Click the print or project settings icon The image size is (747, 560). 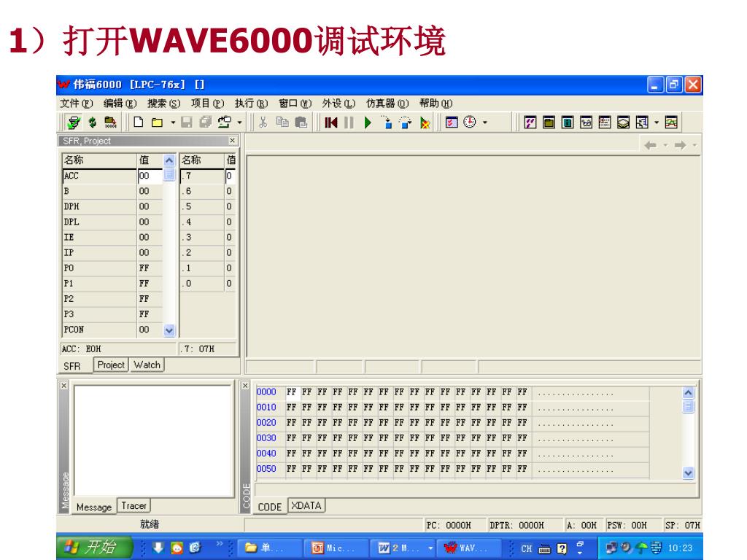225,122
